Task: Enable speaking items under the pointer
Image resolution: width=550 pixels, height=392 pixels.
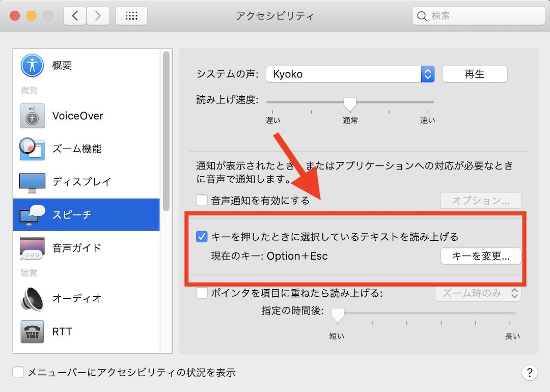Action: click(x=202, y=293)
